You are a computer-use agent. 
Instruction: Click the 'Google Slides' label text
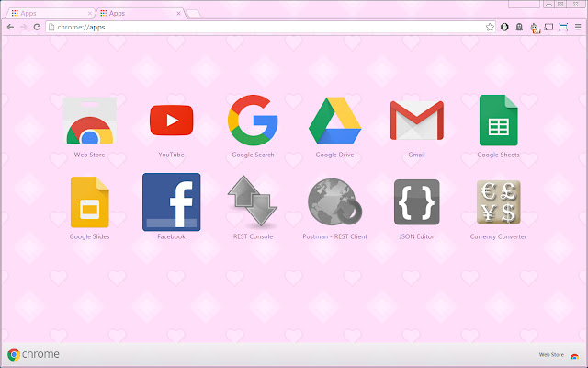coord(90,236)
